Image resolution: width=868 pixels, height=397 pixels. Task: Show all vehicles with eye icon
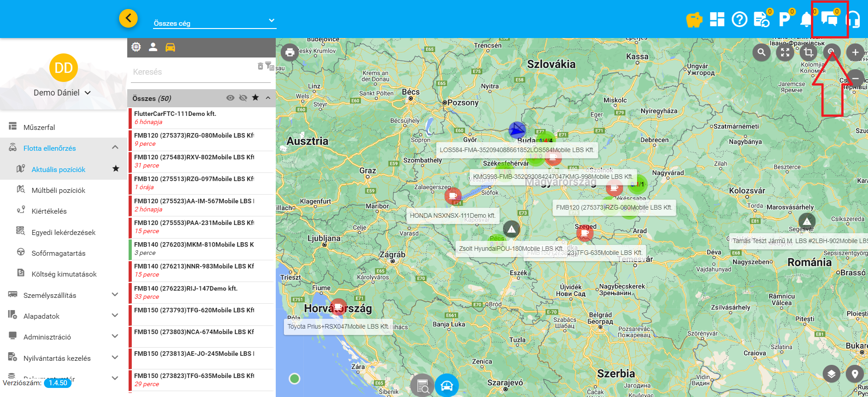click(x=230, y=98)
